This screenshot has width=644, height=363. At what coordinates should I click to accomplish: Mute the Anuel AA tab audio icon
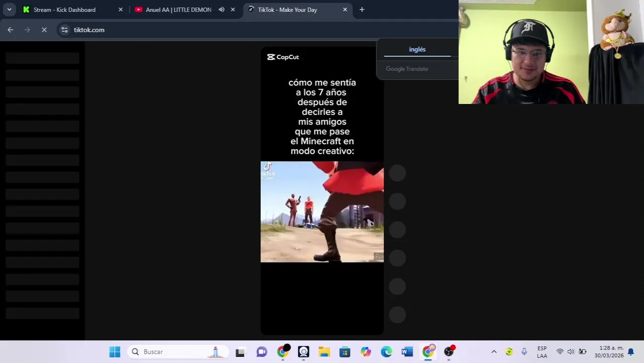point(221,10)
